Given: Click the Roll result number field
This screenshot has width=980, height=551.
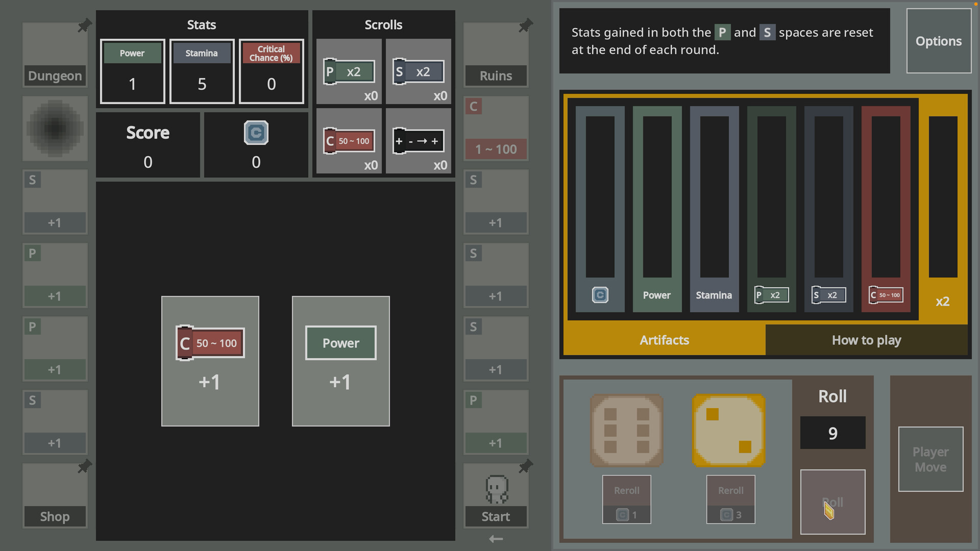Looking at the screenshot, I should (x=832, y=433).
